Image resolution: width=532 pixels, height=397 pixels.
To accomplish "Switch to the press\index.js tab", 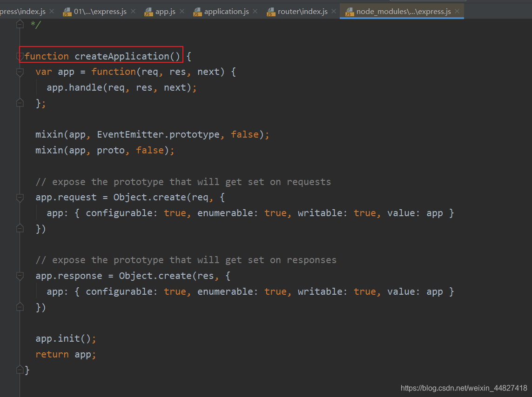I will pyautogui.click(x=23, y=12).
